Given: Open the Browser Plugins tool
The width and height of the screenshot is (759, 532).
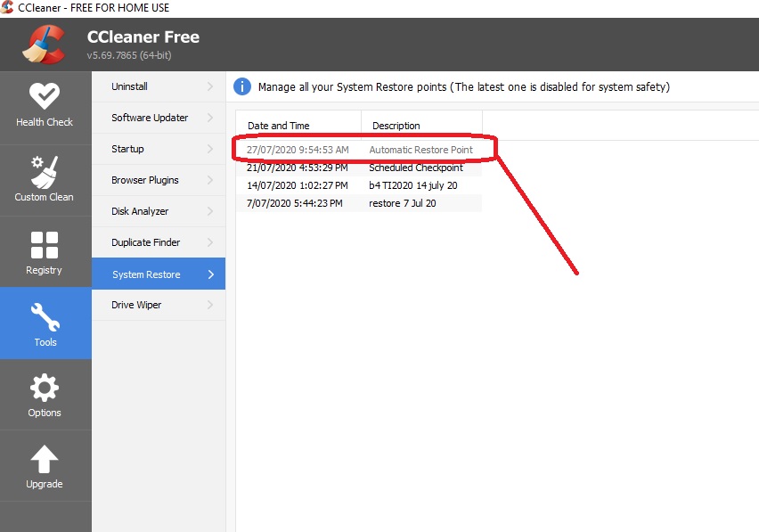Looking at the screenshot, I should [x=159, y=180].
